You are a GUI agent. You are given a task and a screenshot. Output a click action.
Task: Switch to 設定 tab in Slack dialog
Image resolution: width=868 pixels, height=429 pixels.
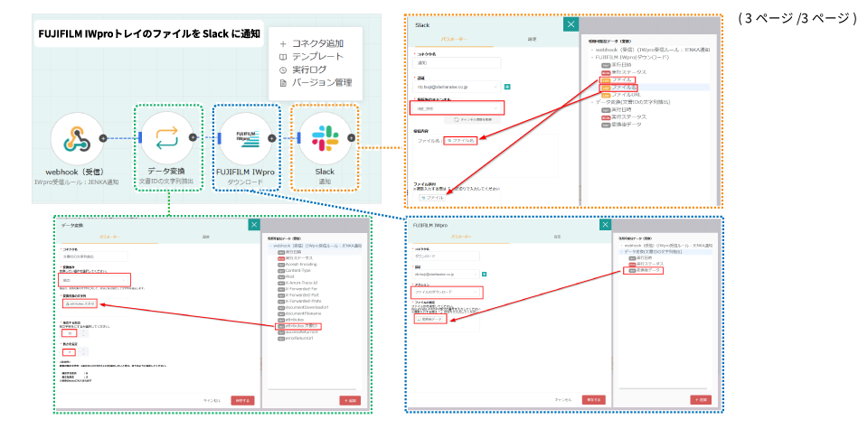pyautogui.click(x=532, y=39)
